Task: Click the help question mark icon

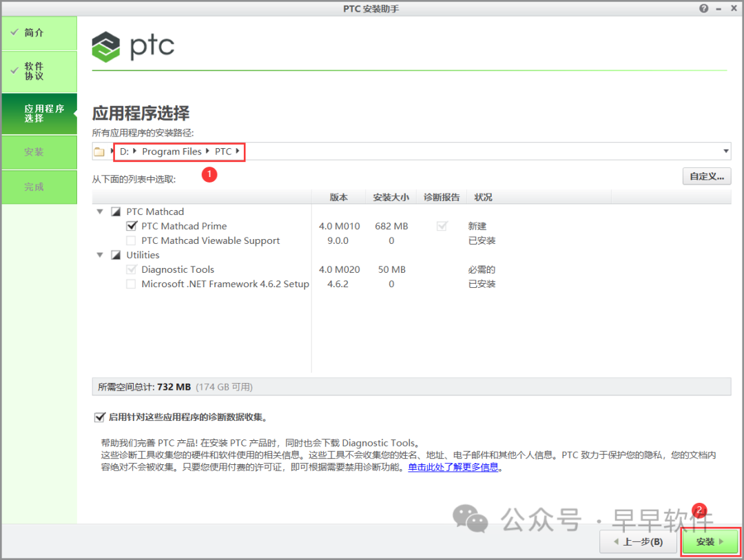Action: pos(703,8)
